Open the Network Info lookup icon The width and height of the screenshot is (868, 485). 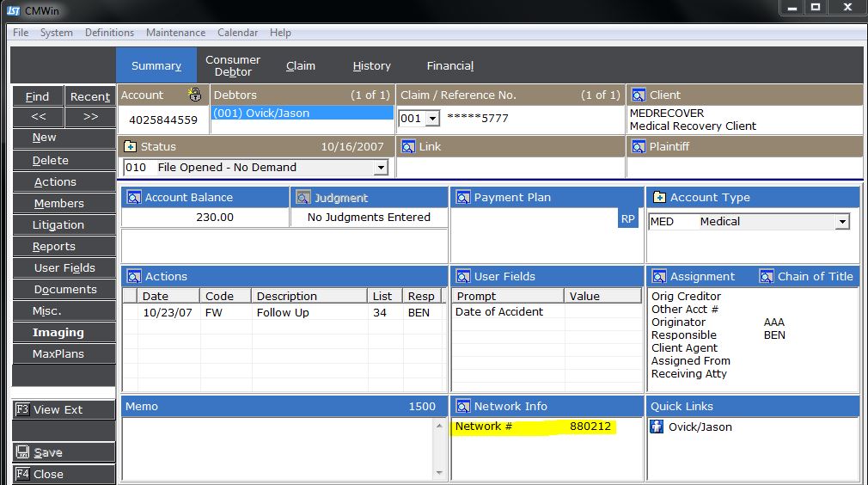462,407
